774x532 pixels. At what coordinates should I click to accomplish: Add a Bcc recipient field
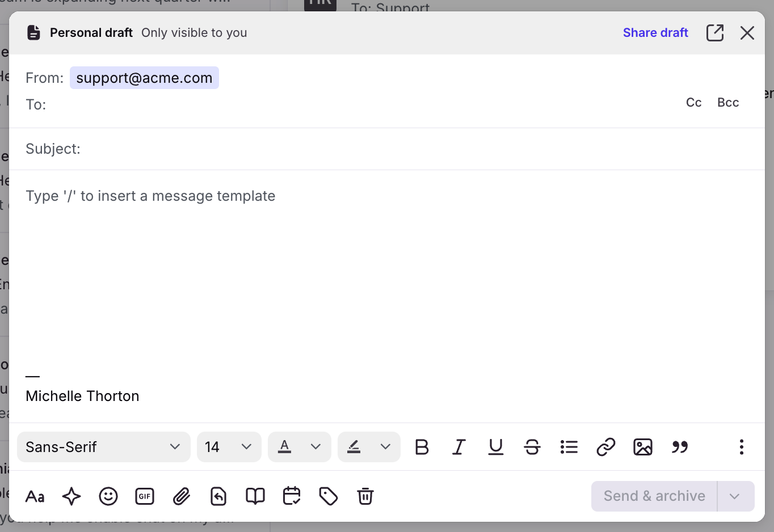click(x=727, y=103)
